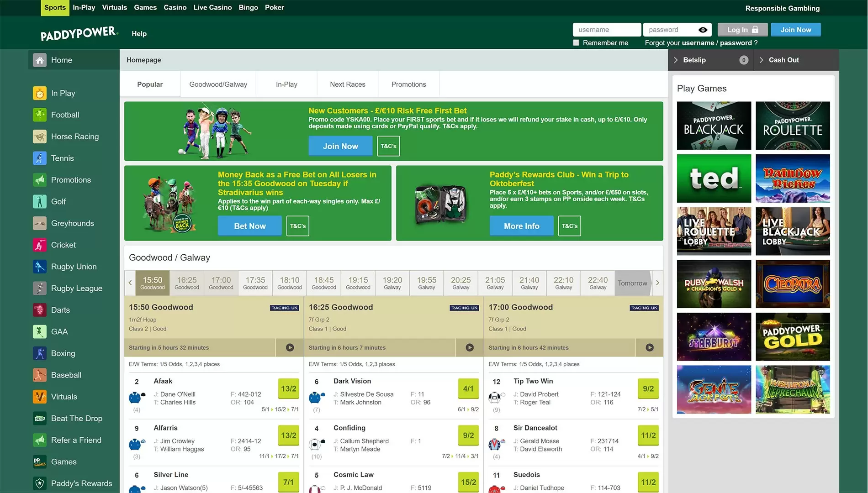Viewport: 868px width, 493px height.
Task: Click Bet Now on Stradivarius promo
Action: point(250,226)
